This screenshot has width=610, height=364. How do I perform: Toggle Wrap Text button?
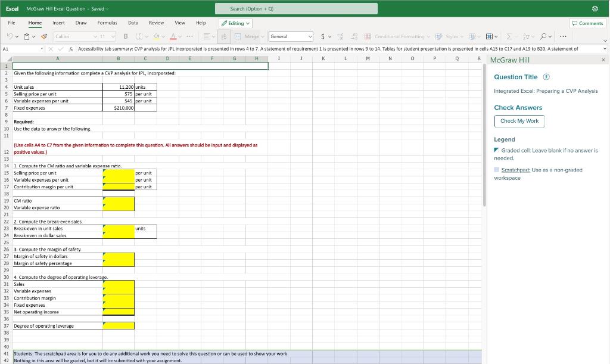tap(224, 36)
